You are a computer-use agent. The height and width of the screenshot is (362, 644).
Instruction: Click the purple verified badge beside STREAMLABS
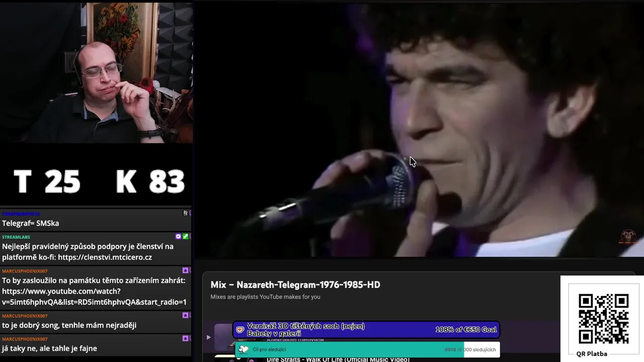178,236
